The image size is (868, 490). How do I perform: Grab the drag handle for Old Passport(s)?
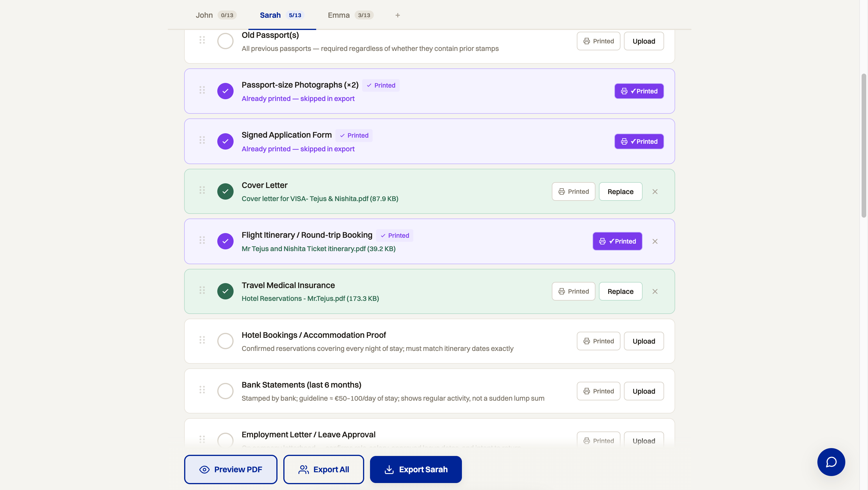(202, 40)
